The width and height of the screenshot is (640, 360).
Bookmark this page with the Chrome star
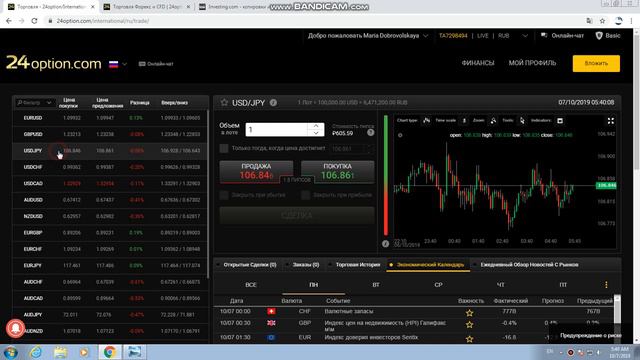[x=602, y=21]
